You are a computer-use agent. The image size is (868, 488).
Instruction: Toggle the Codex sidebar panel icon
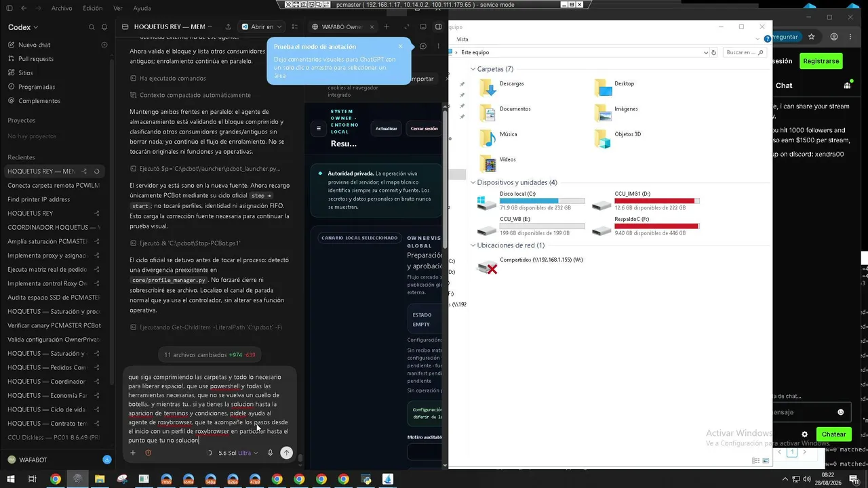click(9, 8)
